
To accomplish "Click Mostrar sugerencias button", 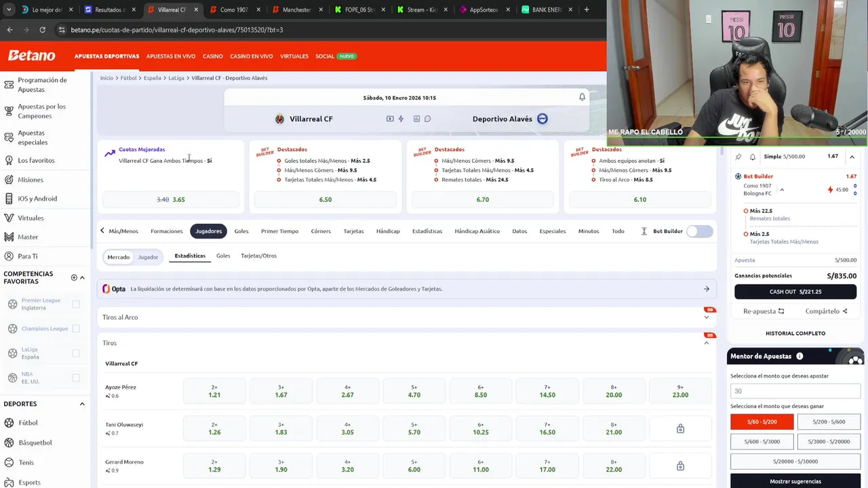I will (795, 481).
